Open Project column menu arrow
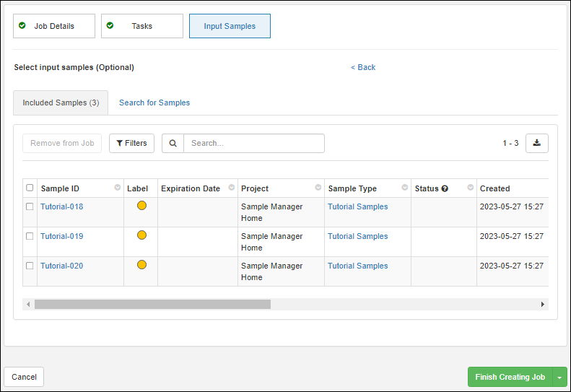571x392 pixels. (318, 188)
